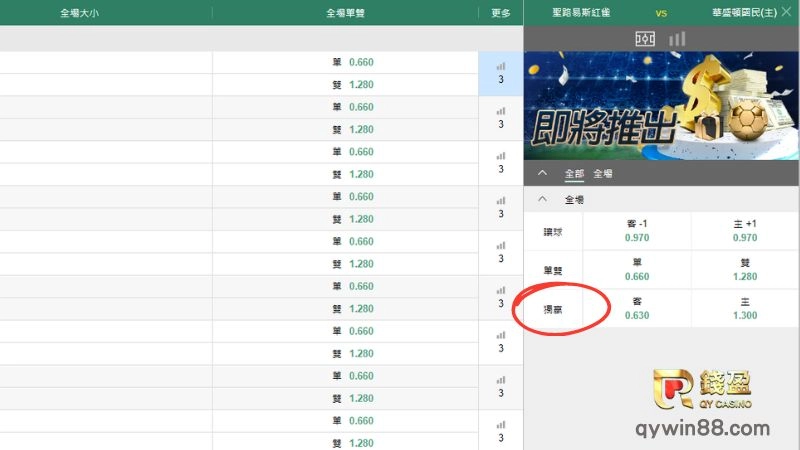
Task: Bet on 主 at 1.300 in 獨贏
Action: tap(745, 308)
